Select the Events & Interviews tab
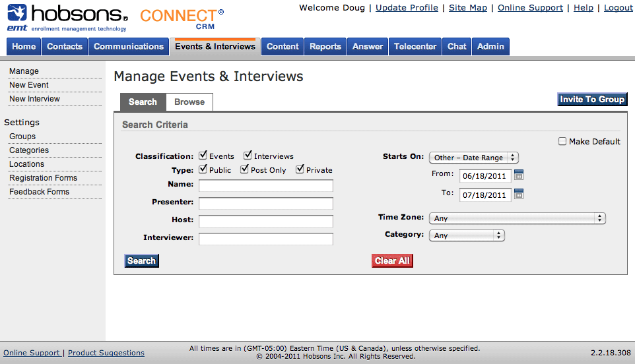The width and height of the screenshot is (635, 364). [x=215, y=47]
